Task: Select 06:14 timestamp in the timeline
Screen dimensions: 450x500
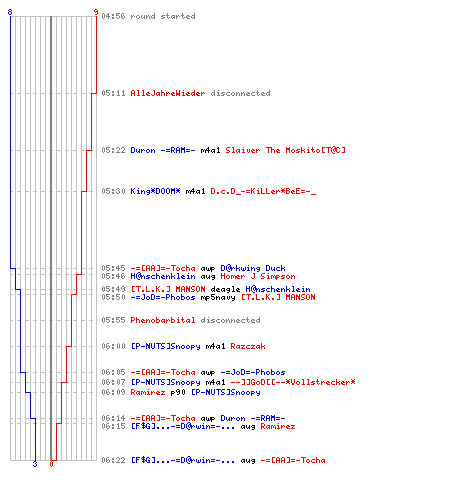Action: [x=113, y=418]
